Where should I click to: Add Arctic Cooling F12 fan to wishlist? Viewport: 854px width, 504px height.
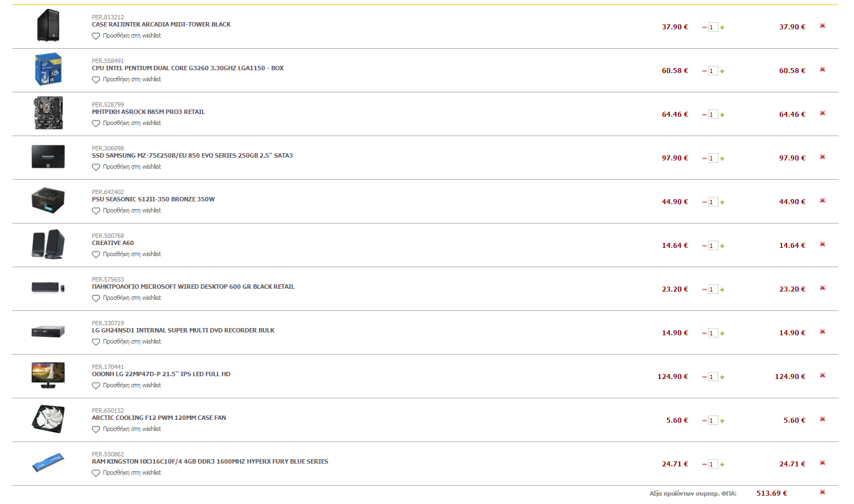point(126,429)
